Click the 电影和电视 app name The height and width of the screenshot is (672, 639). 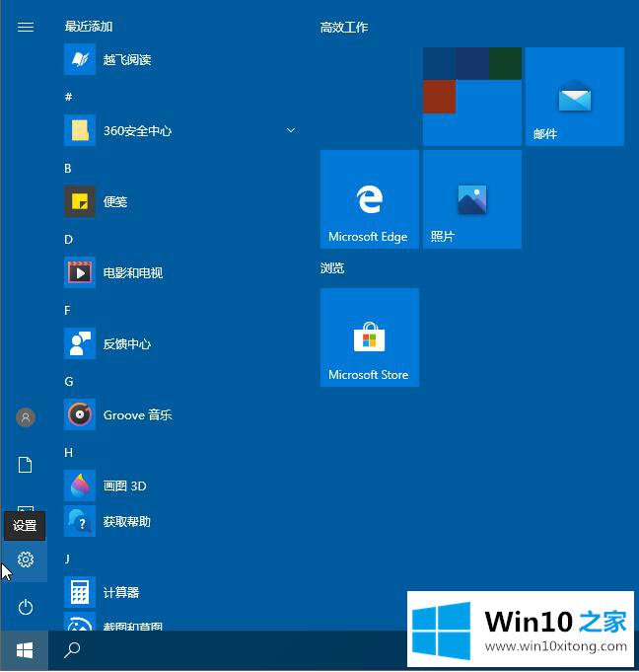click(133, 272)
